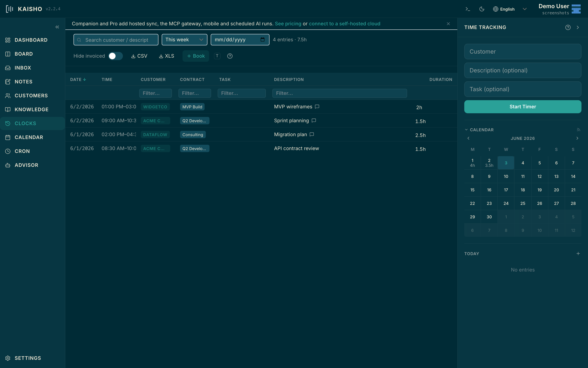Open note icon on MVP wireframes row

317,107
